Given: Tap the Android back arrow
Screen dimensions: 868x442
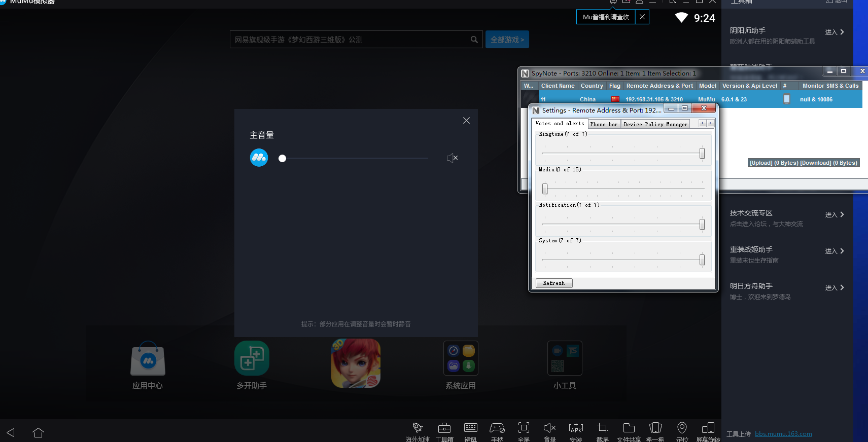Looking at the screenshot, I should [x=11, y=432].
